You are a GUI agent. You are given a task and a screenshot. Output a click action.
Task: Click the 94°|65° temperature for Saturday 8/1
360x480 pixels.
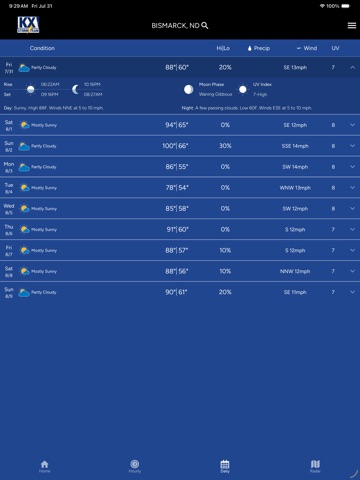(177, 125)
